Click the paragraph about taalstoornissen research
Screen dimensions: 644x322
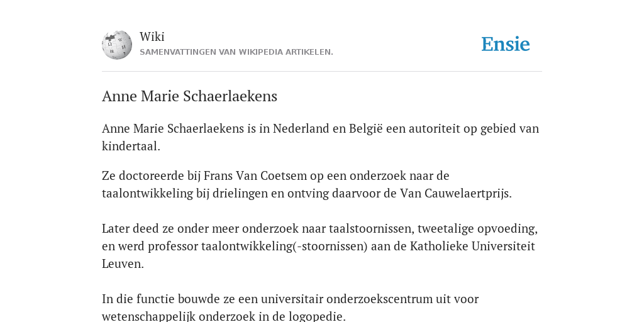point(319,246)
